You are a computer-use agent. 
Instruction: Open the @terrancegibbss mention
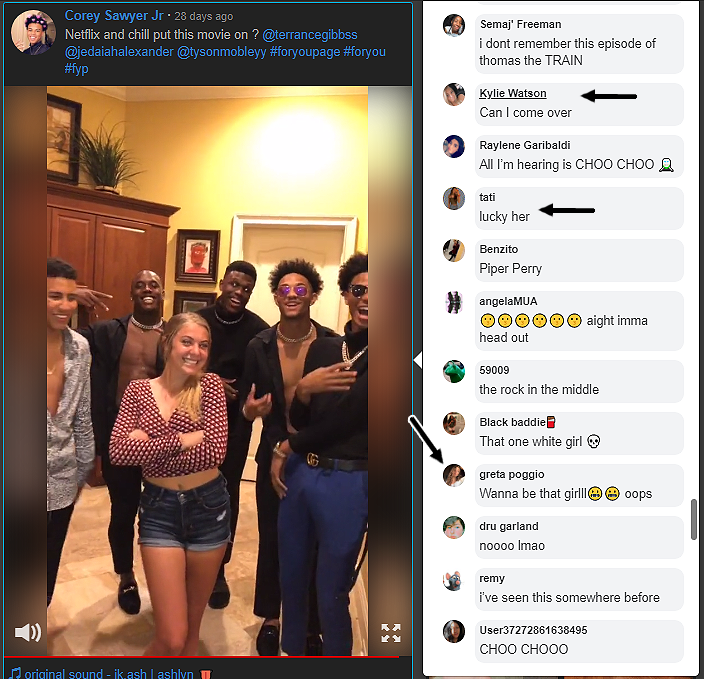click(310, 35)
